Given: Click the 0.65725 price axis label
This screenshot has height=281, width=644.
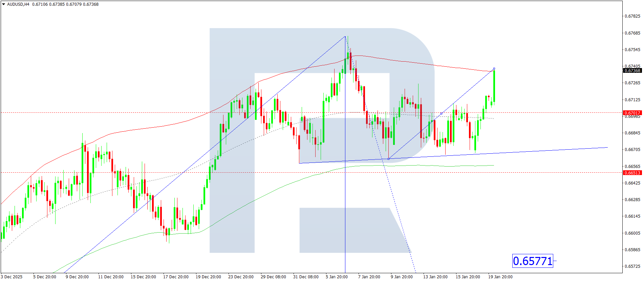Looking at the screenshot, I should (x=632, y=266).
